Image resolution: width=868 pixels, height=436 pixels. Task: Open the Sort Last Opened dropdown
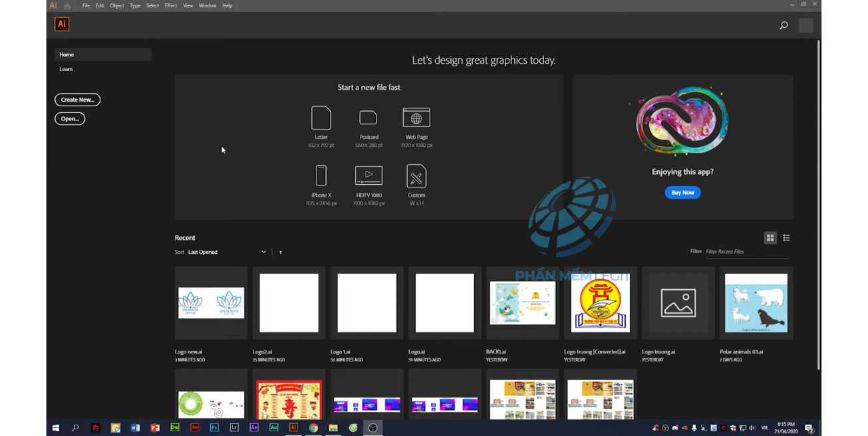[227, 252]
